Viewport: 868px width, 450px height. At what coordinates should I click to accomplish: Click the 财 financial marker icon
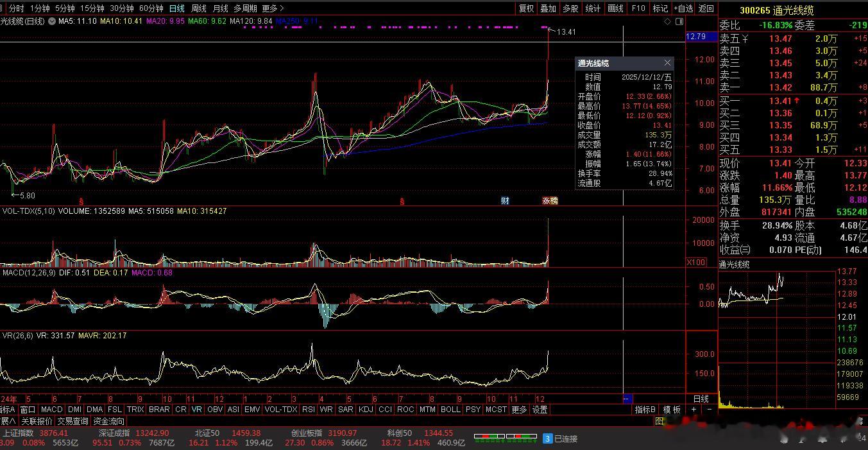(x=505, y=201)
